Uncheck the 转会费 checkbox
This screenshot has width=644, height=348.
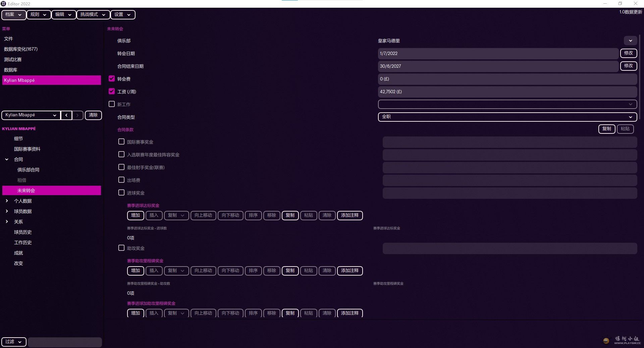112,79
